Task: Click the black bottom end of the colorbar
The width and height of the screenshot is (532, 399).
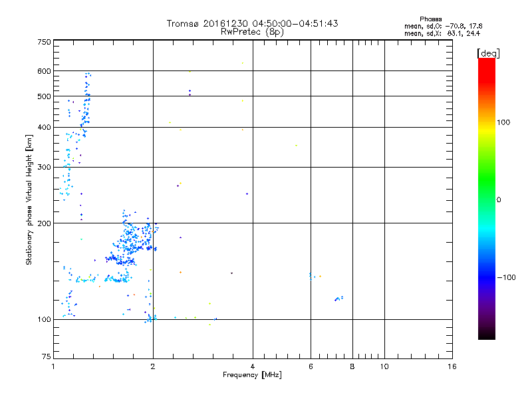Action: [487, 334]
